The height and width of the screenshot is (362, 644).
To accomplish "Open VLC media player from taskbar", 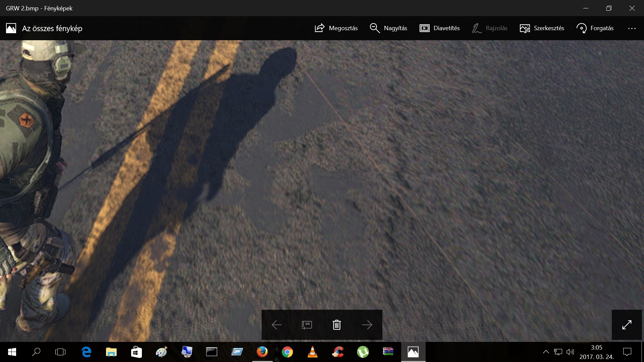I will point(312,352).
